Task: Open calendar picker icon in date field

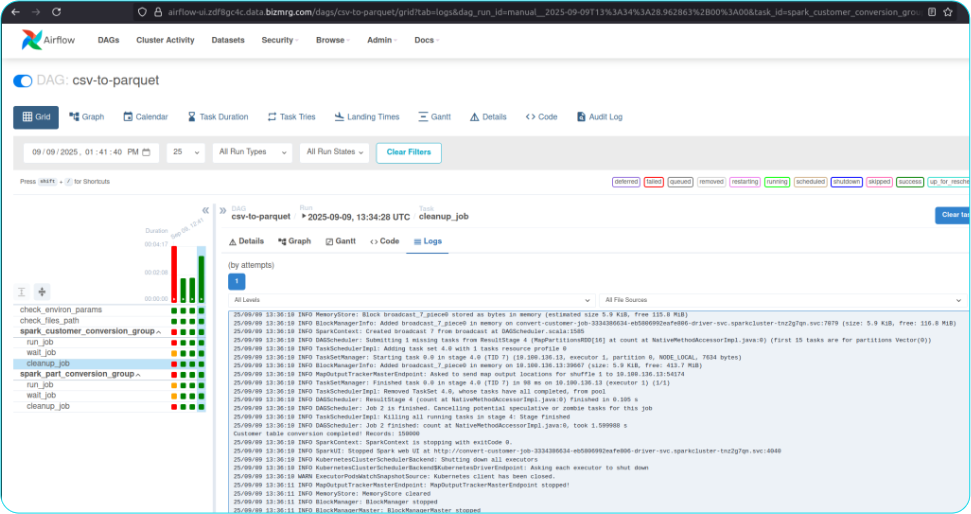Action: pos(147,152)
